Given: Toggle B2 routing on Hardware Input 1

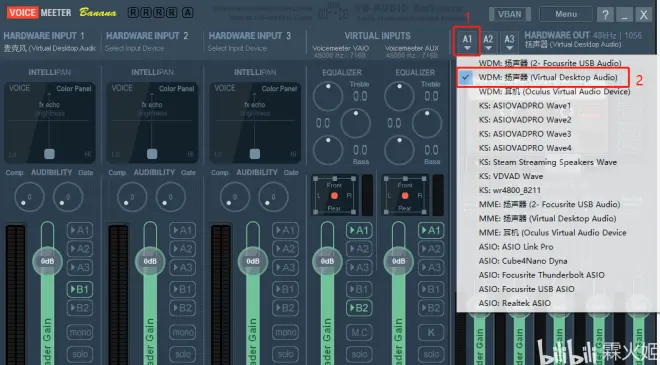Looking at the screenshot, I should click(x=80, y=308).
